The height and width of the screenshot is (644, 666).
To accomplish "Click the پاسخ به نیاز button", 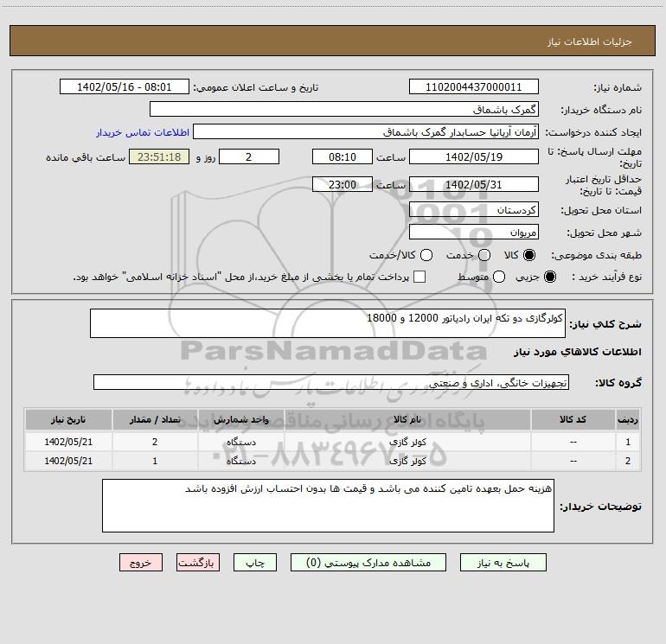I will pyautogui.click(x=503, y=563).
